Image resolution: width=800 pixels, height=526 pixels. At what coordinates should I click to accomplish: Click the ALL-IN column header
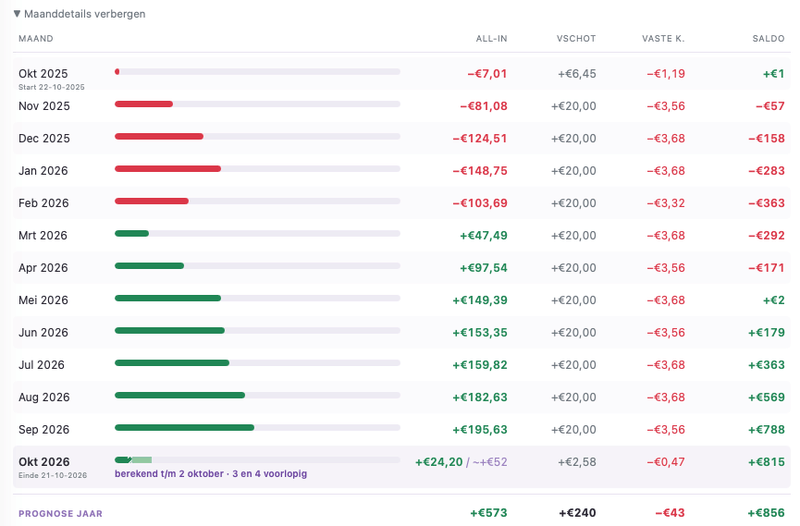pyautogui.click(x=491, y=39)
